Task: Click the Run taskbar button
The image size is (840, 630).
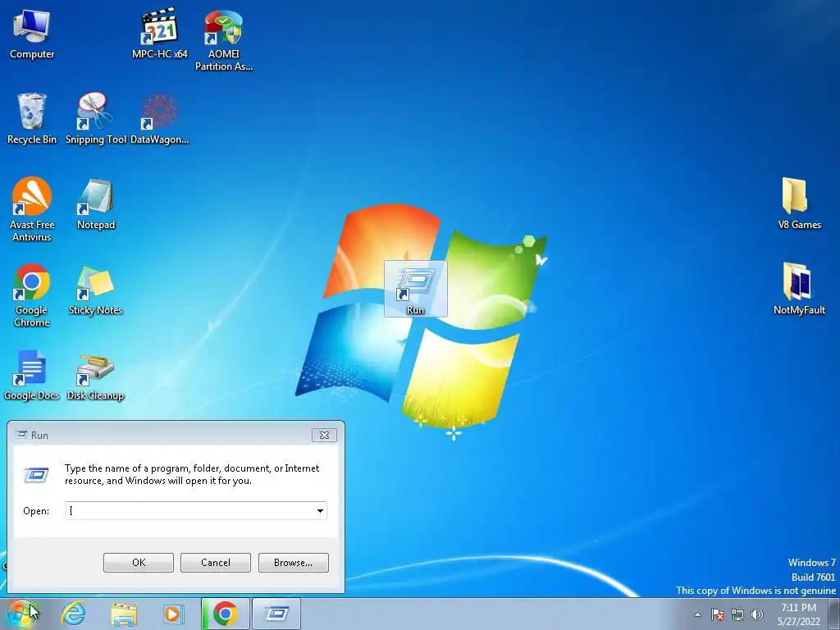Action: [276, 614]
